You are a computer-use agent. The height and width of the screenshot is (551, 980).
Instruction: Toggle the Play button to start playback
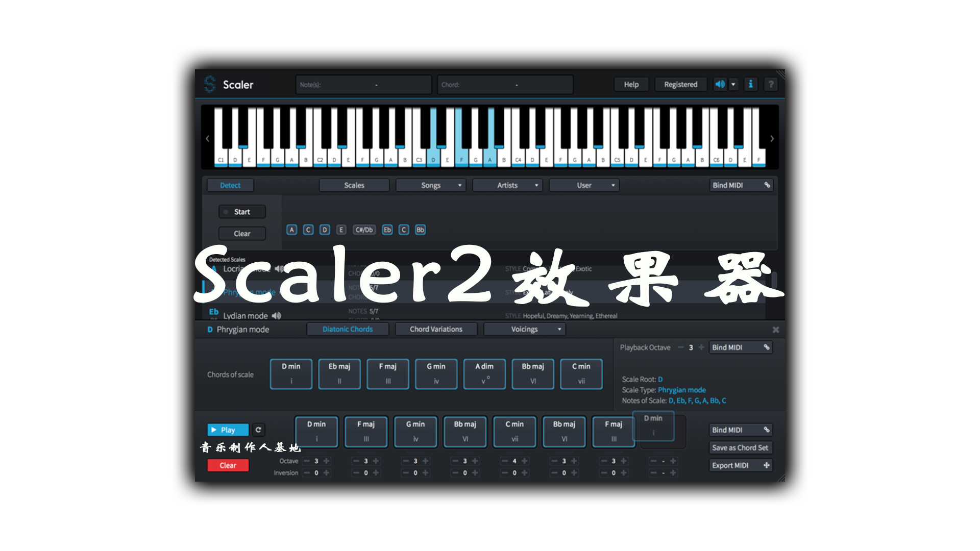tap(227, 430)
